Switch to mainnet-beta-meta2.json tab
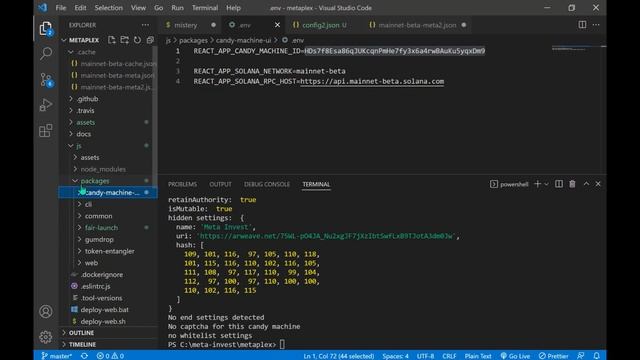640x360 pixels. [417, 25]
